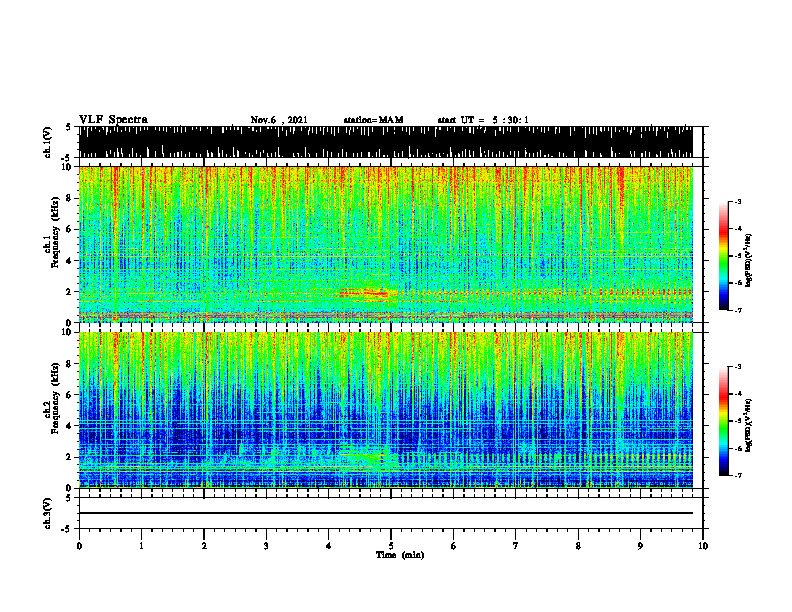Click the "-3" label on ch.2 colorbar
This screenshot has width=792, height=612.
click(738, 367)
